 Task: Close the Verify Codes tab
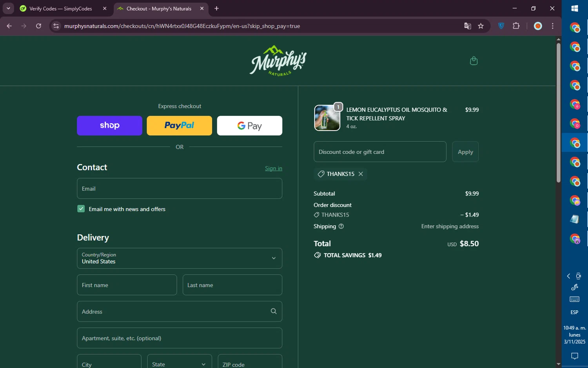(x=105, y=8)
